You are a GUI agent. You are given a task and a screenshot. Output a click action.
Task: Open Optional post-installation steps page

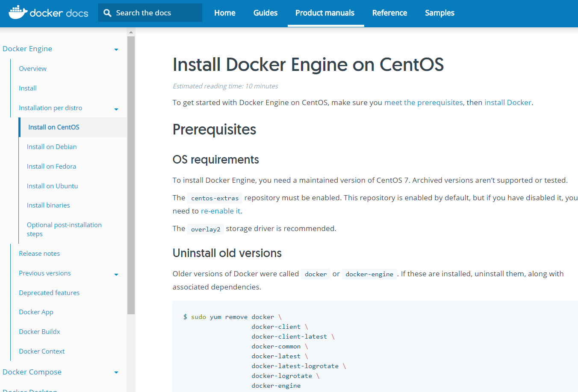(x=64, y=229)
